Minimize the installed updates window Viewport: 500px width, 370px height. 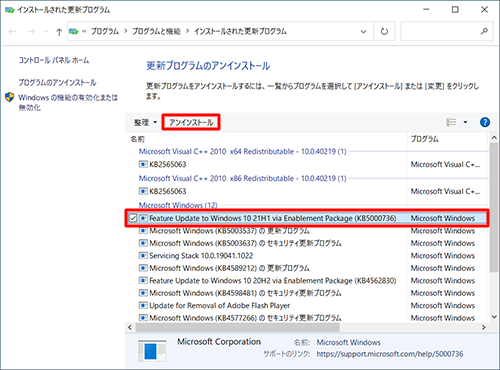(426, 10)
